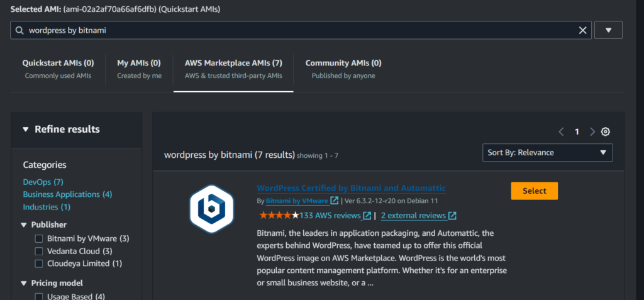Open the Sort By: Relevance dropdown
The image size is (644, 300).
tap(548, 152)
